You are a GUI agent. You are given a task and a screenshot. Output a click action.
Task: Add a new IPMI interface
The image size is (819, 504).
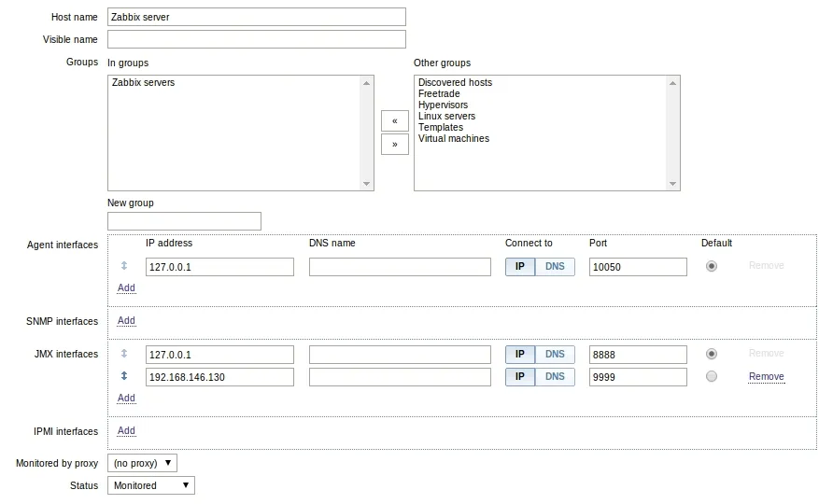click(x=126, y=431)
